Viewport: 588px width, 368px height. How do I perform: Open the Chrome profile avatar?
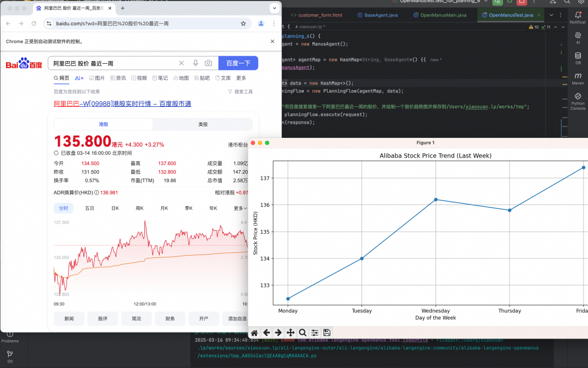click(x=261, y=23)
